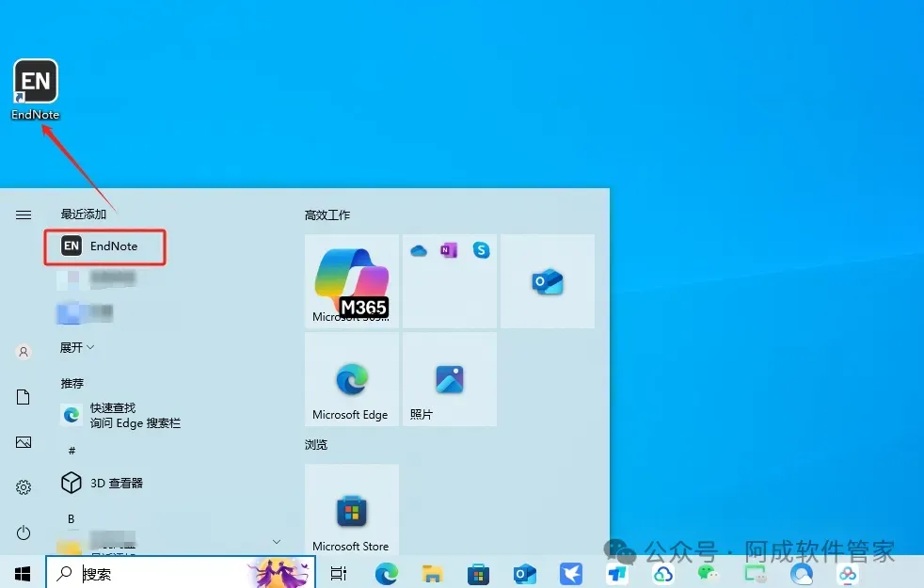Open the OneNote icon in tile folder

(x=449, y=250)
